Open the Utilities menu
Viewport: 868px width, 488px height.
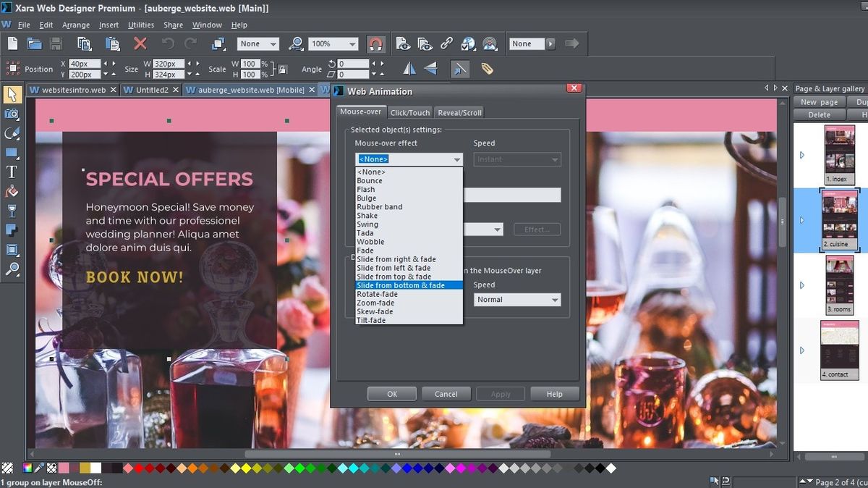(140, 24)
